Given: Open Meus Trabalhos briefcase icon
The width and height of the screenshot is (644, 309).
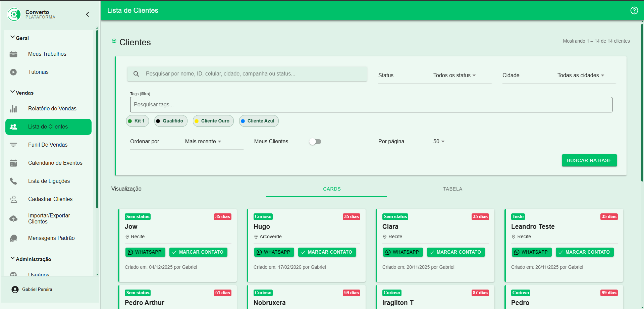Looking at the screenshot, I should (13, 54).
